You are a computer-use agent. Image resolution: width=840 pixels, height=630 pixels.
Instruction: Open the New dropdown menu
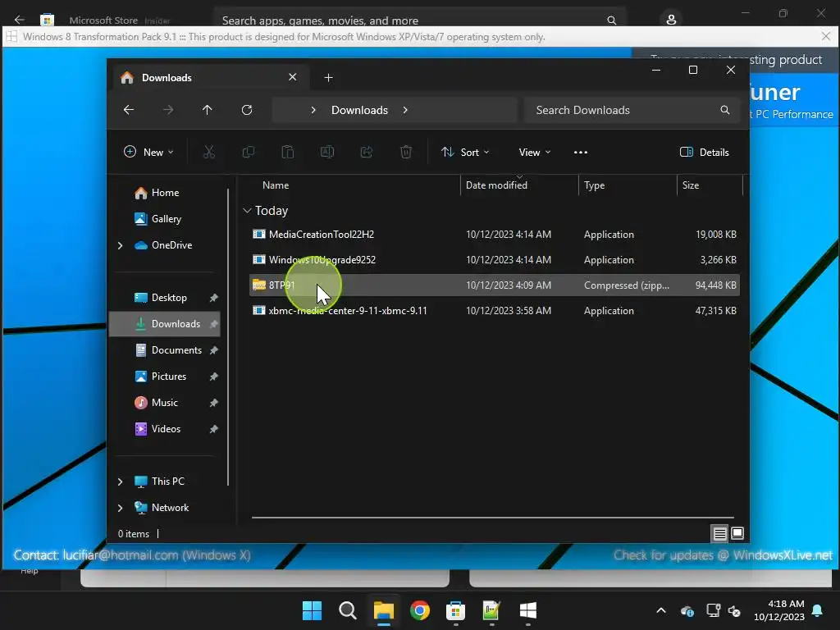148,152
